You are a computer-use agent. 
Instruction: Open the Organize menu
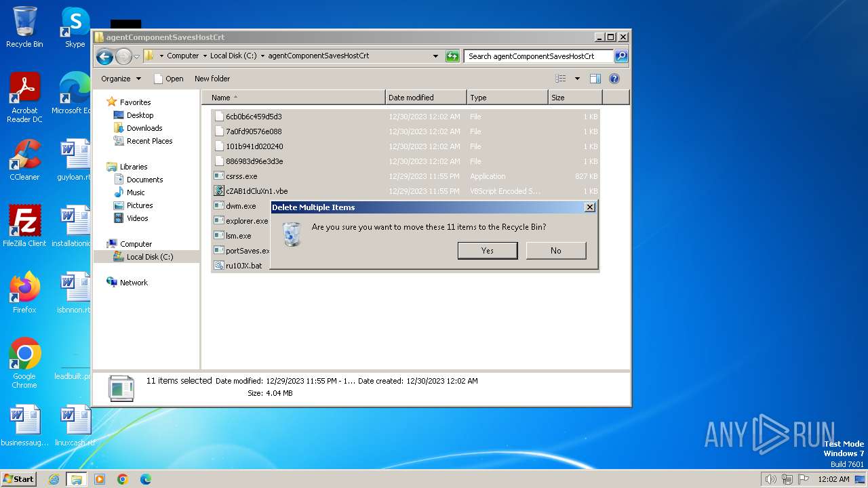[121, 79]
